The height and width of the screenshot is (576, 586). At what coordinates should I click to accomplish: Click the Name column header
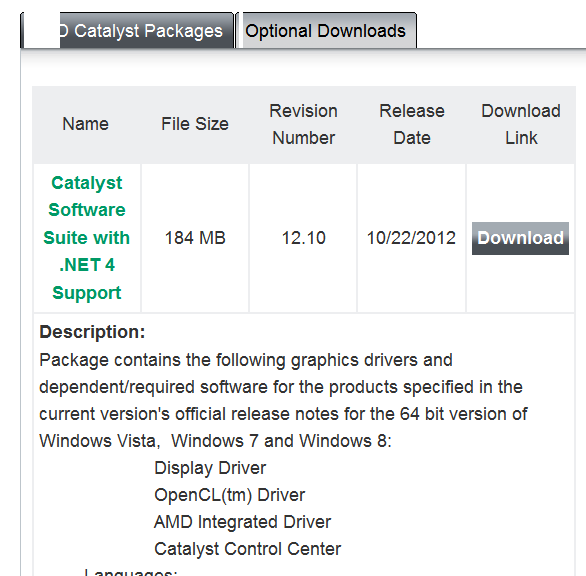(86, 124)
